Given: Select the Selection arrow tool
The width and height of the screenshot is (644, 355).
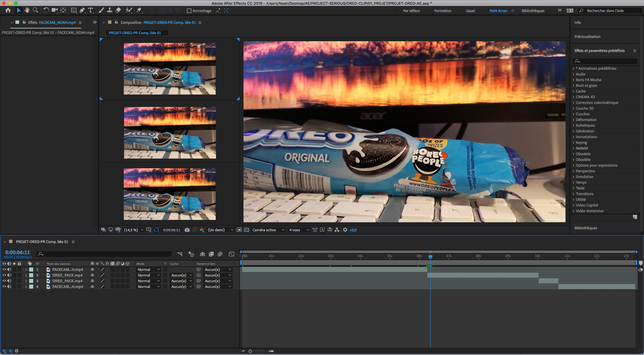Looking at the screenshot, I should (19, 10).
